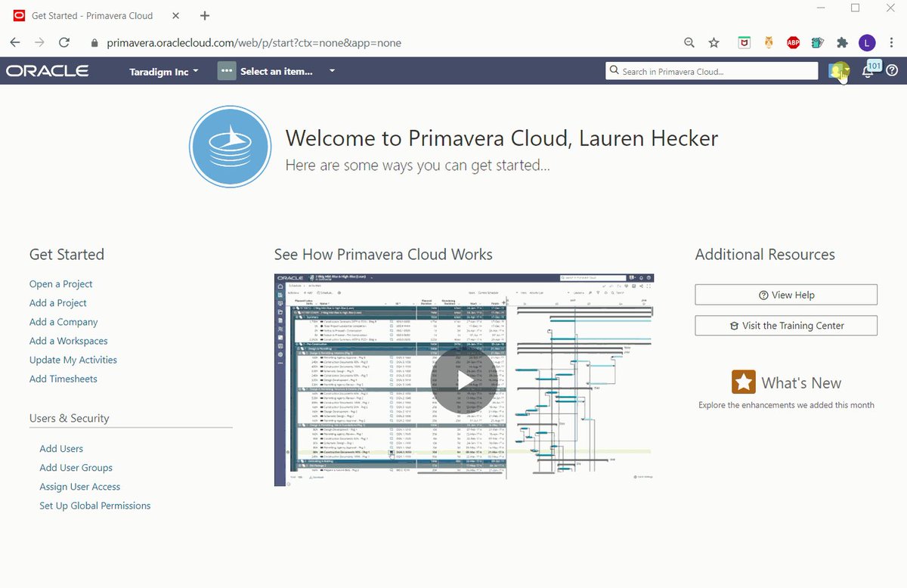Click the View Help button
Viewport: 907px width, 588px height.
tap(786, 295)
